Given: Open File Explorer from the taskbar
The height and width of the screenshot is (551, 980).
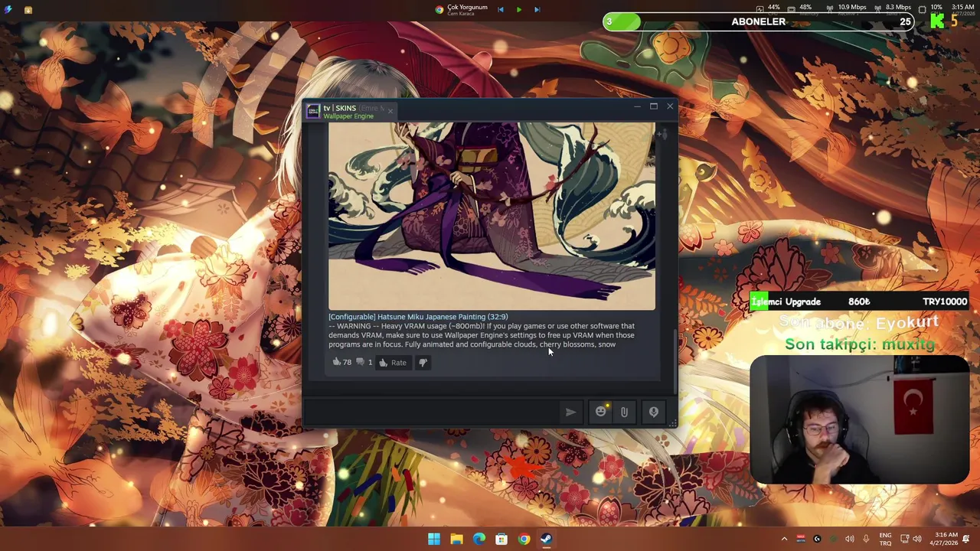Looking at the screenshot, I should [456, 539].
